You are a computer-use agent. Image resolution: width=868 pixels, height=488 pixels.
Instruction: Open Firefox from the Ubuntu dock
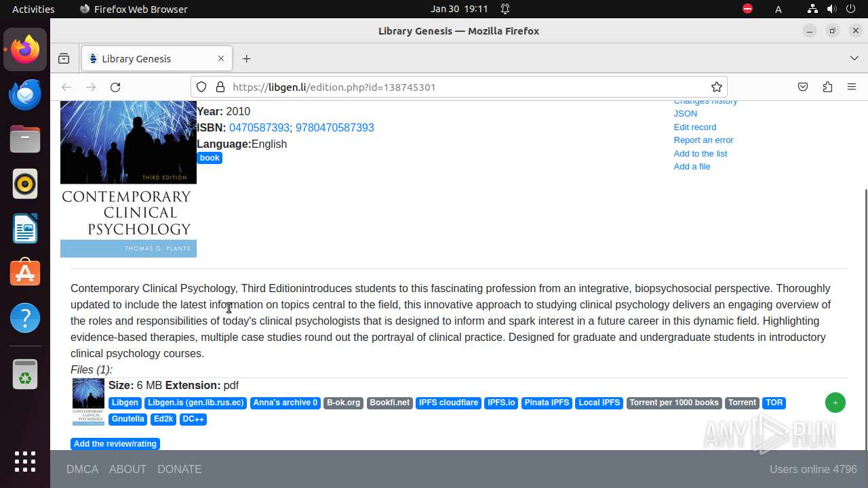(25, 49)
